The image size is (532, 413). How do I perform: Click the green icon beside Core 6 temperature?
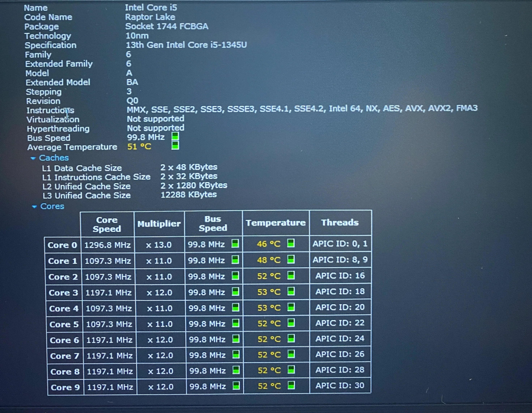tap(291, 338)
